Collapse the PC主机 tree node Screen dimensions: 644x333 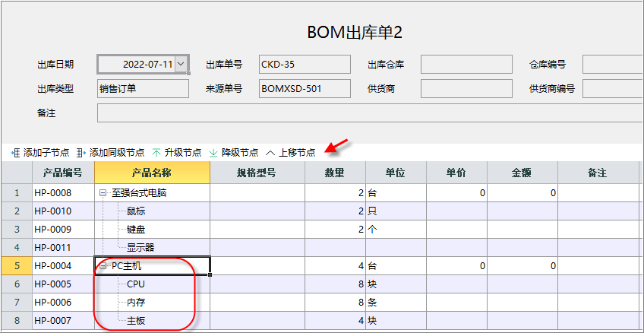[x=103, y=266]
